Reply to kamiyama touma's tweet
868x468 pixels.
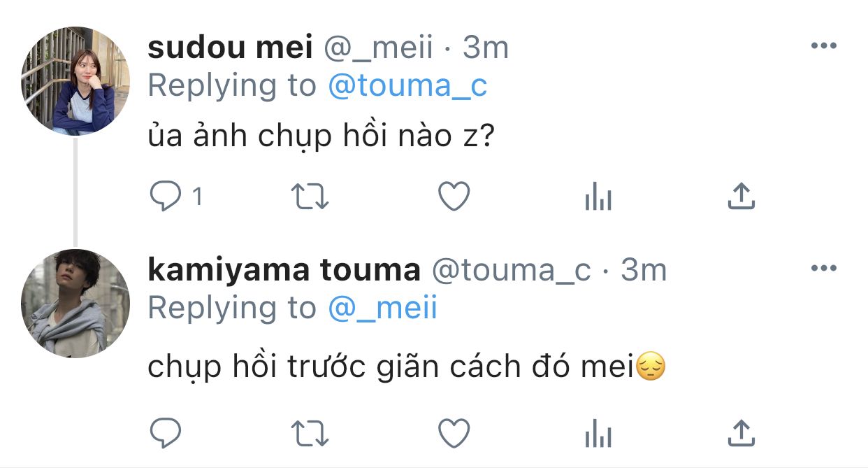(x=165, y=434)
